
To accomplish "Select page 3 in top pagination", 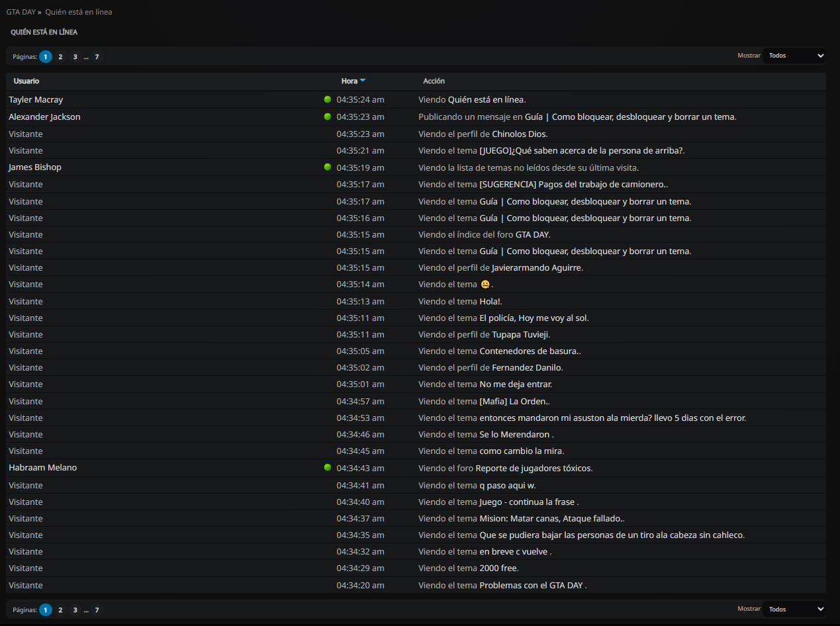I will point(75,57).
